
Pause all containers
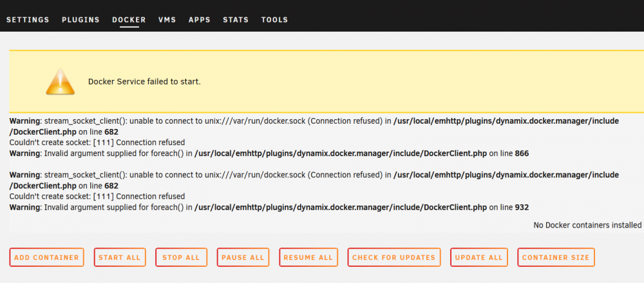243,257
